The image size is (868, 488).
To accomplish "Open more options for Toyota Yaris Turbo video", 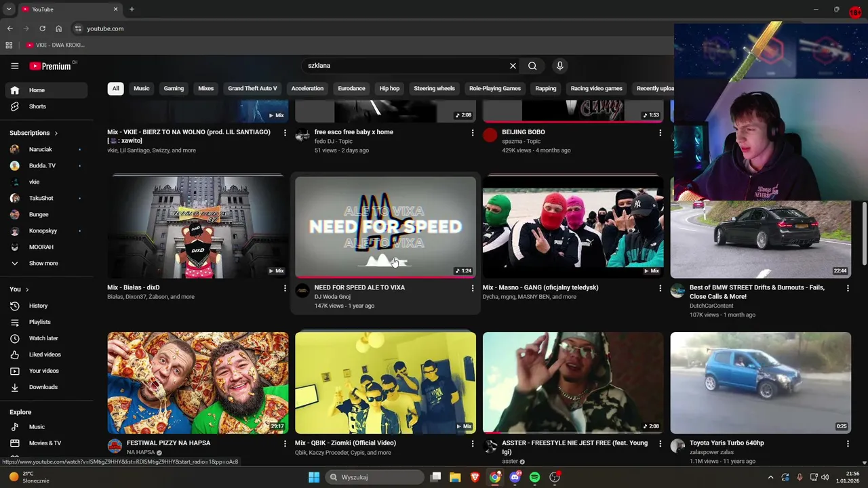I will click(x=848, y=443).
